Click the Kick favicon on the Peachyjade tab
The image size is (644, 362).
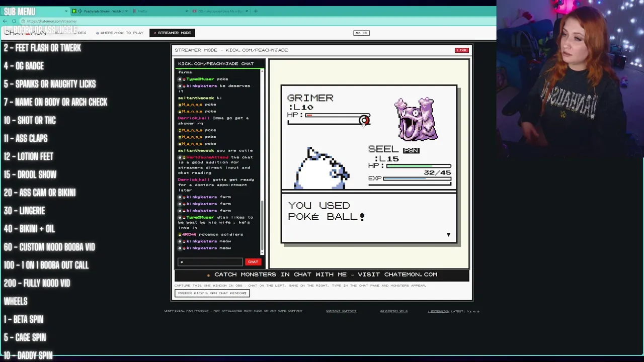pos(74,11)
